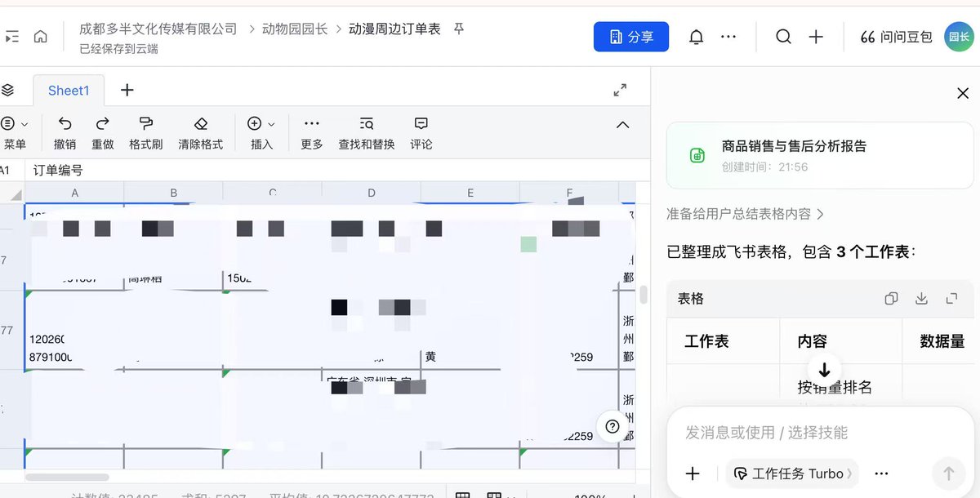The height and width of the screenshot is (498, 980).
Task: Click the horizontal scrollbar of the sheet
Action: point(67,477)
